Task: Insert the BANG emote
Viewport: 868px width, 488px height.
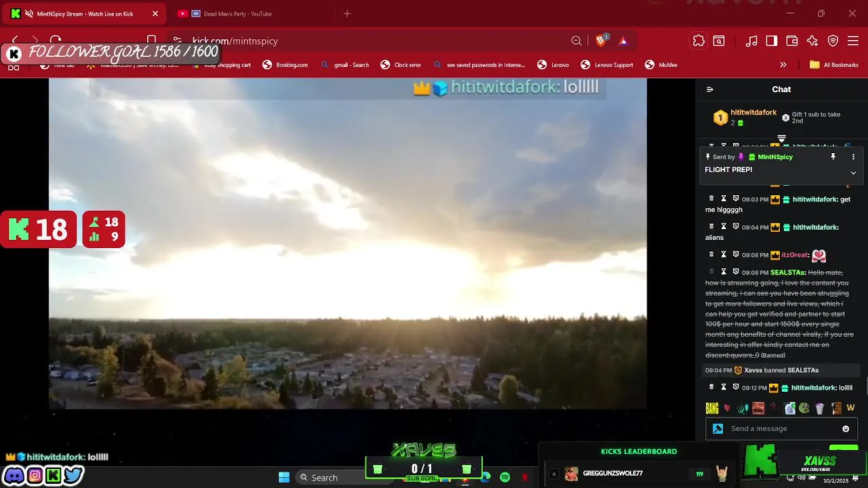Action: pos(712,408)
